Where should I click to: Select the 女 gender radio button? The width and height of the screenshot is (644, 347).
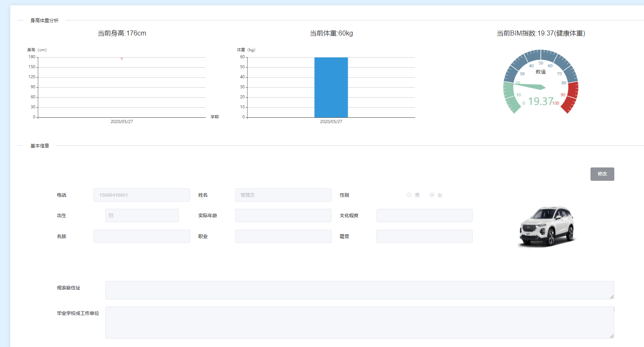(x=432, y=195)
